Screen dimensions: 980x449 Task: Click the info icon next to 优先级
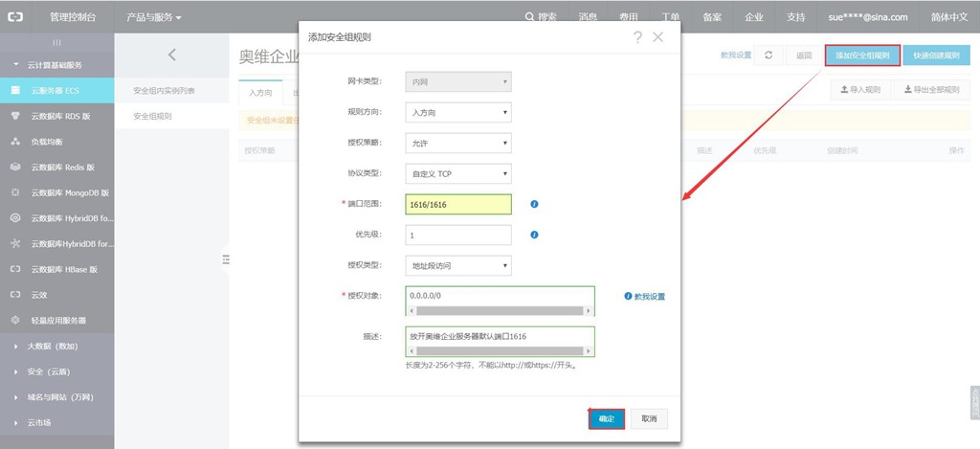tap(534, 235)
